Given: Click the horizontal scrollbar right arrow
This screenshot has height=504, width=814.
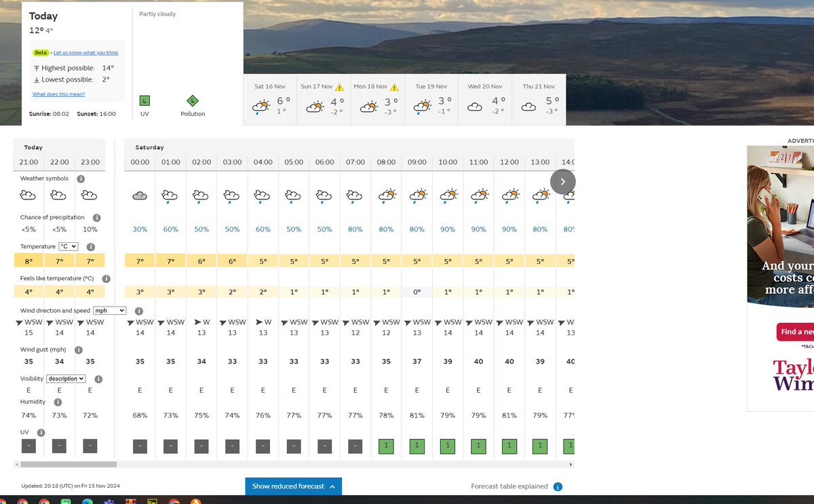Looking at the screenshot, I should pyautogui.click(x=570, y=465).
